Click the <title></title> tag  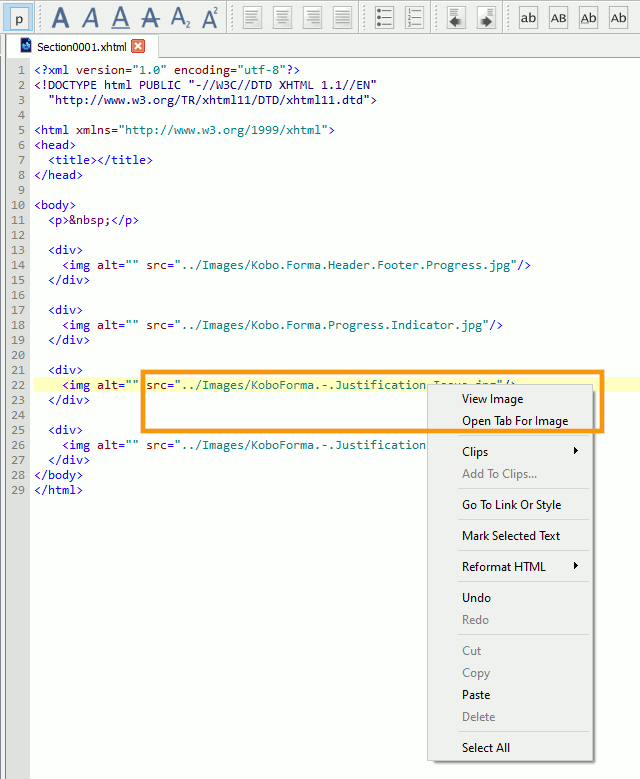click(100, 160)
